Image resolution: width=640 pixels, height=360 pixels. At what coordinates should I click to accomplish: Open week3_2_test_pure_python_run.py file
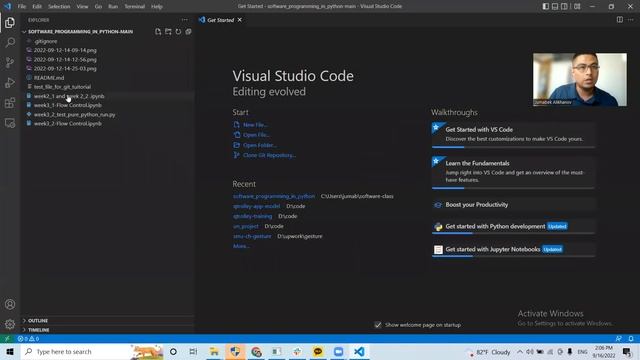(74, 115)
